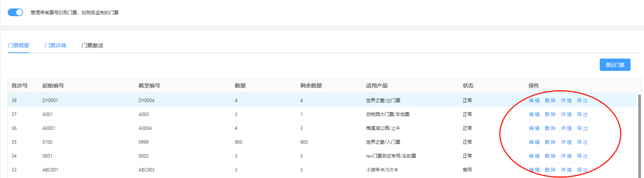Switch to the 门票概要 tab
Screen dimensions: 644x178
click(x=18, y=45)
